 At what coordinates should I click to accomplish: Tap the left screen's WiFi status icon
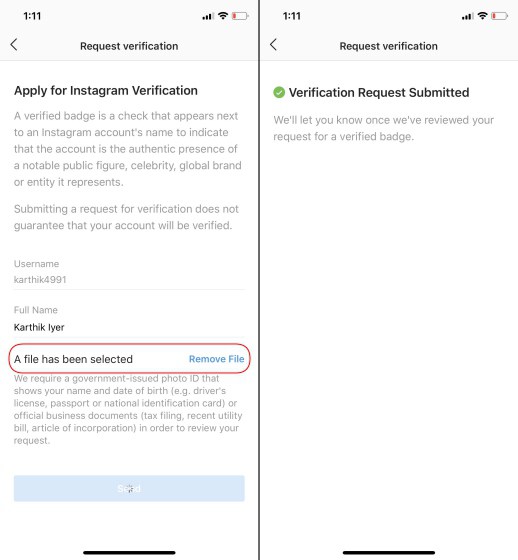coord(223,16)
